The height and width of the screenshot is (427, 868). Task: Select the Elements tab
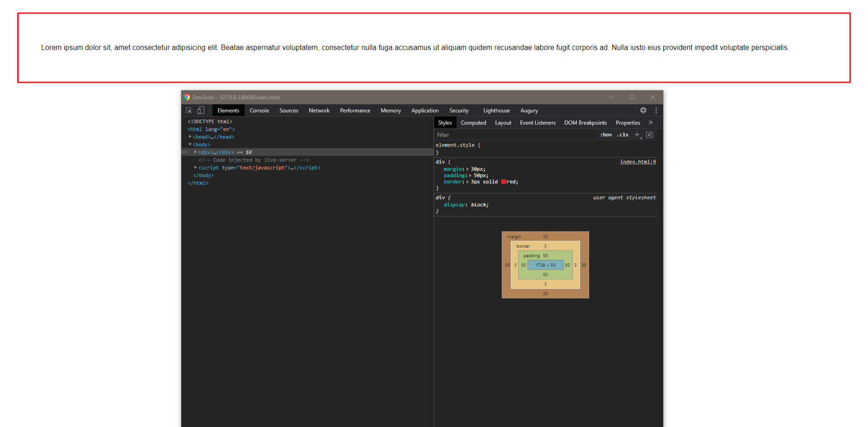(x=228, y=110)
